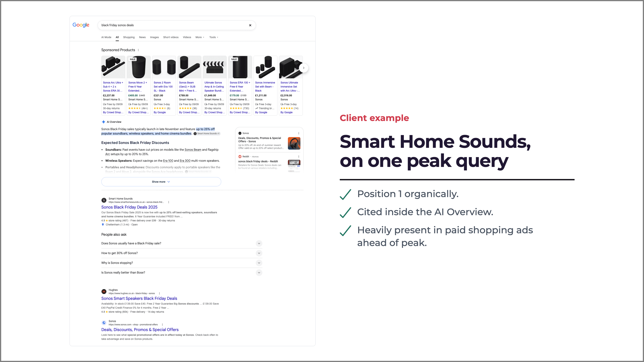Click headphones thumbnail on Sonos source card
The image size is (644, 362).
(294, 143)
